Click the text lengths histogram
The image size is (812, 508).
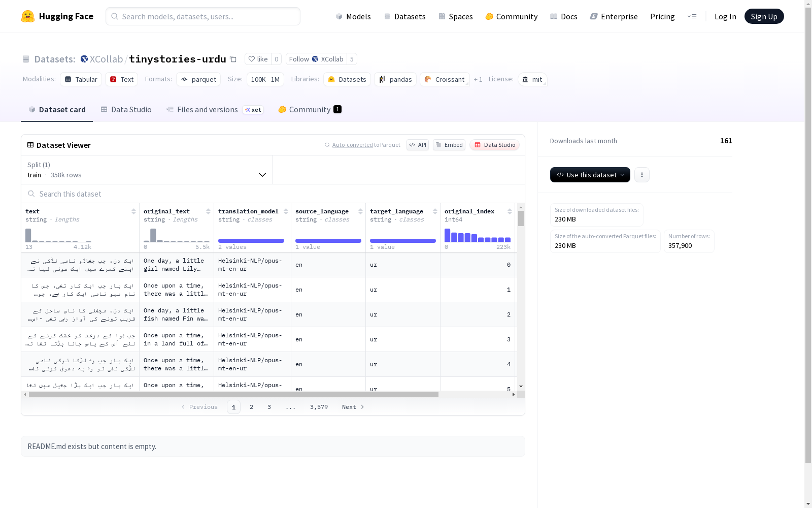pyautogui.click(x=58, y=235)
